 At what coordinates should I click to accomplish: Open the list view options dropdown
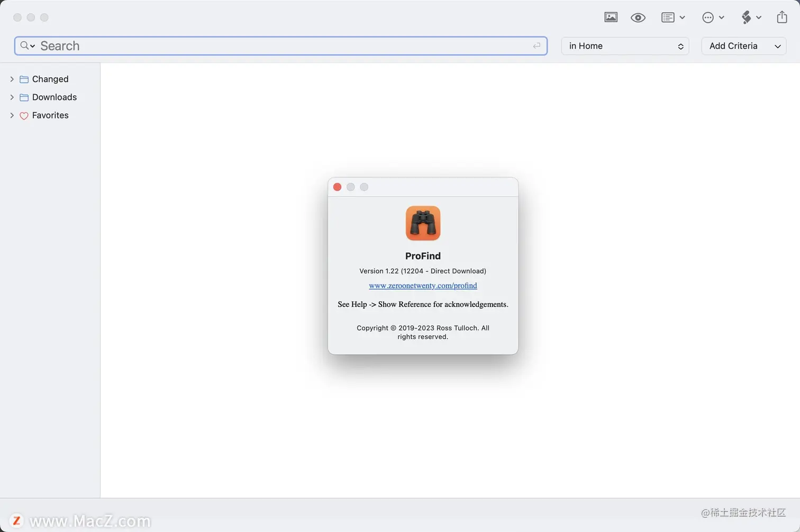tap(673, 17)
